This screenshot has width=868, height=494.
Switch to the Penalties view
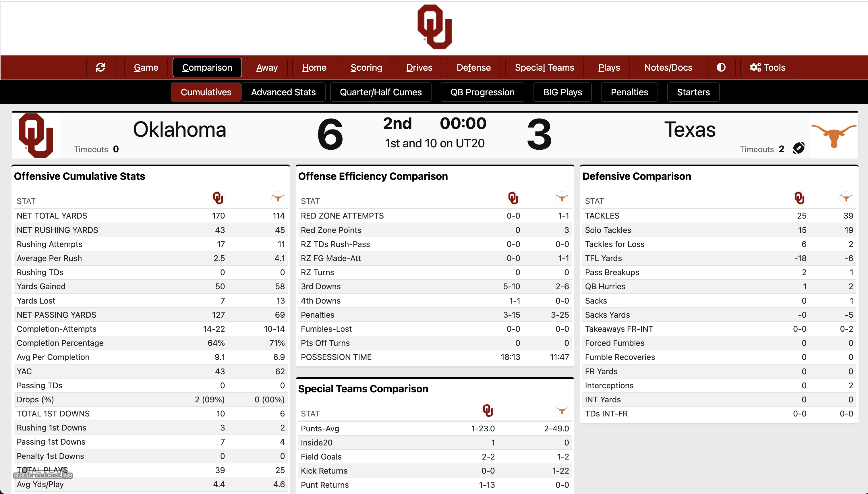pyautogui.click(x=629, y=92)
